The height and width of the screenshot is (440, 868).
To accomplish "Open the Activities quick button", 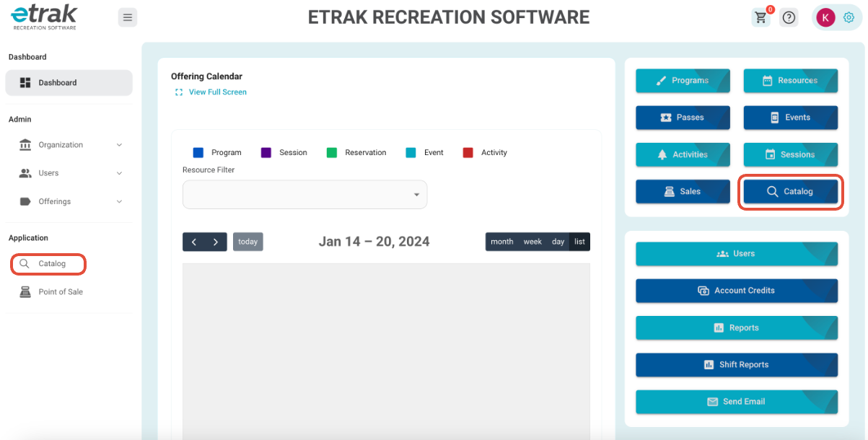I will (683, 154).
